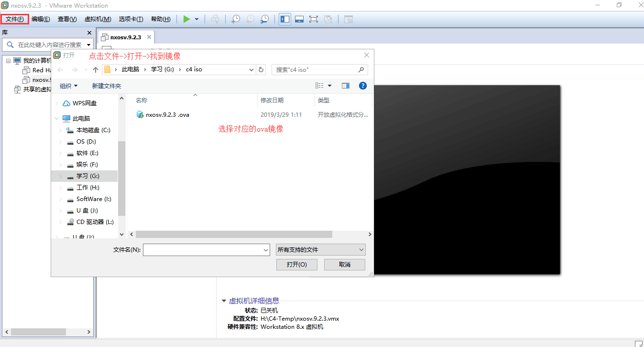Viewport: 644px width, 347px height.
Task: Open the power options dropdown arrow beside the play icon
Action: click(197, 19)
